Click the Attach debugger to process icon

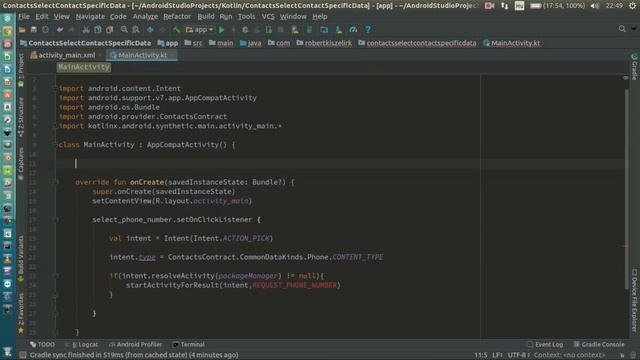pyautogui.click(x=269, y=30)
